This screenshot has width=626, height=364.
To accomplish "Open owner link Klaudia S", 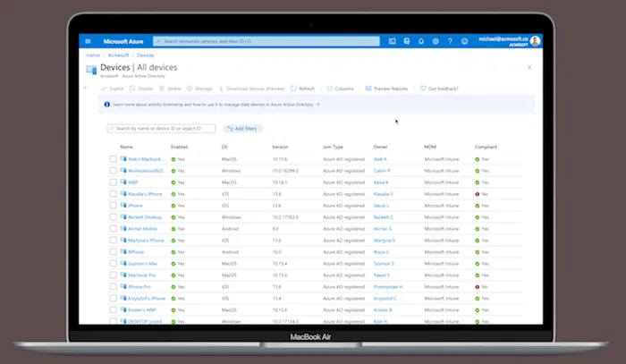I will coord(384,194).
